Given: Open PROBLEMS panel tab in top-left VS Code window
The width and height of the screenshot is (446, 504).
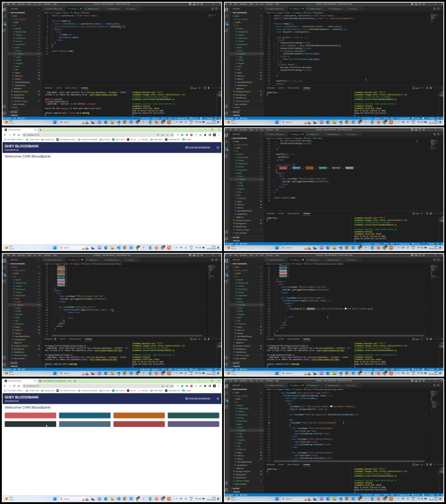Looking at the screenshot, I should click(48, 88).
